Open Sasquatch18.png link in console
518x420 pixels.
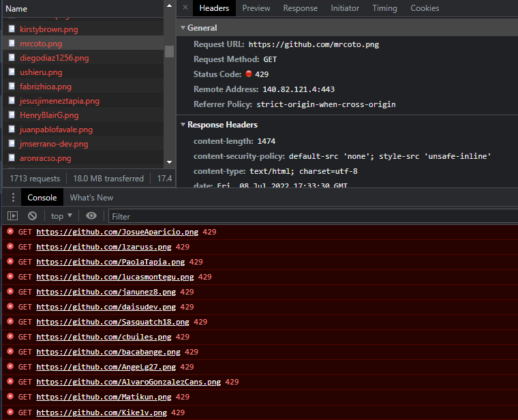pos(112,322)
